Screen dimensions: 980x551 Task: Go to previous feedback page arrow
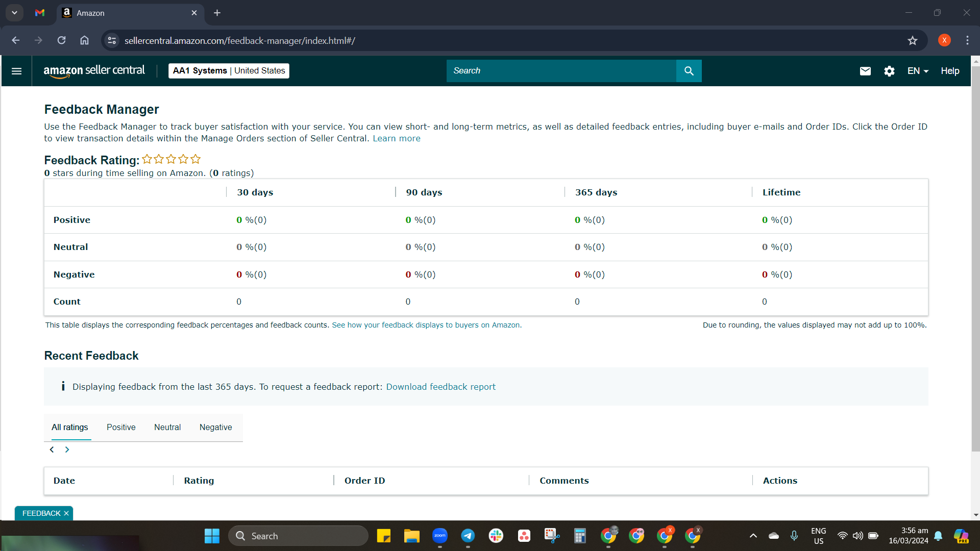click(x=52, y=449)
